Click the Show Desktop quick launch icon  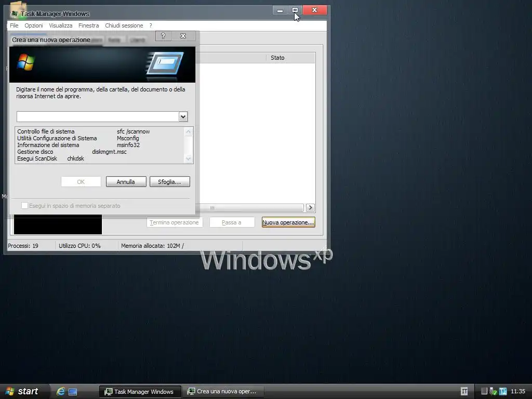coord(73,392)
